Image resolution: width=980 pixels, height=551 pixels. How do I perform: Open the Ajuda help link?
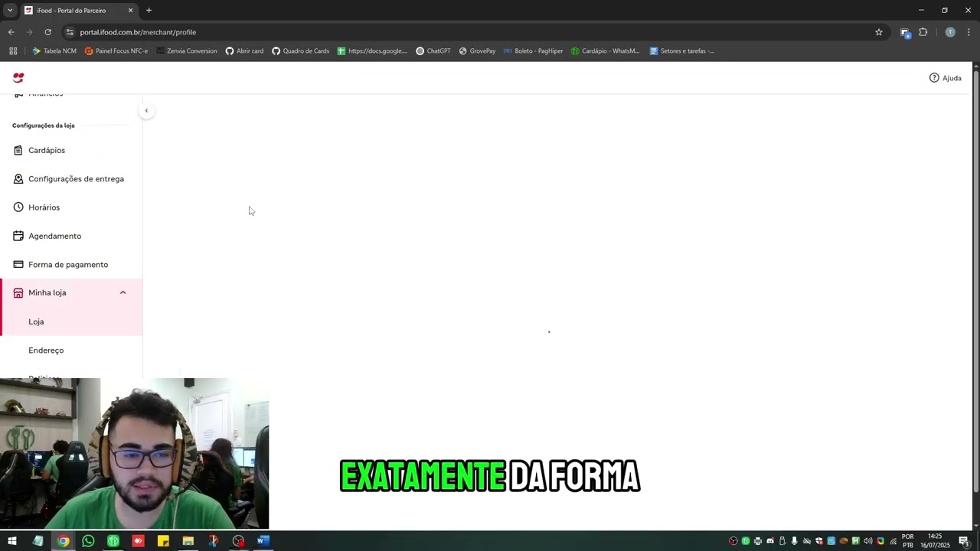point(946,78)
